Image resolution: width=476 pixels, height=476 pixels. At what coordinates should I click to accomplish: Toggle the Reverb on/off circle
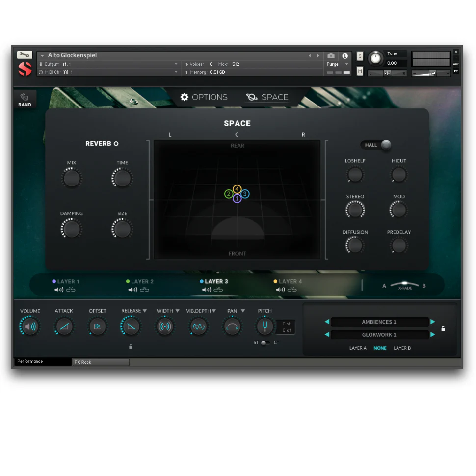coord(116,144)
